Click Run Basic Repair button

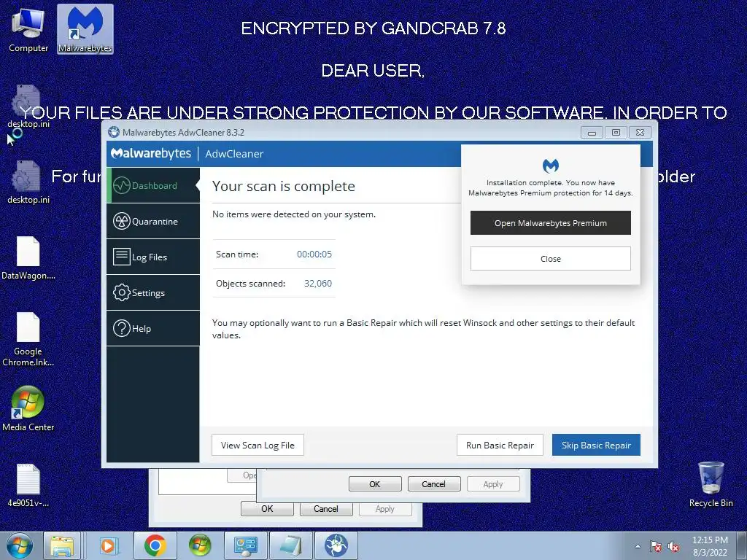pyautogui.click(x=500, y=445)
